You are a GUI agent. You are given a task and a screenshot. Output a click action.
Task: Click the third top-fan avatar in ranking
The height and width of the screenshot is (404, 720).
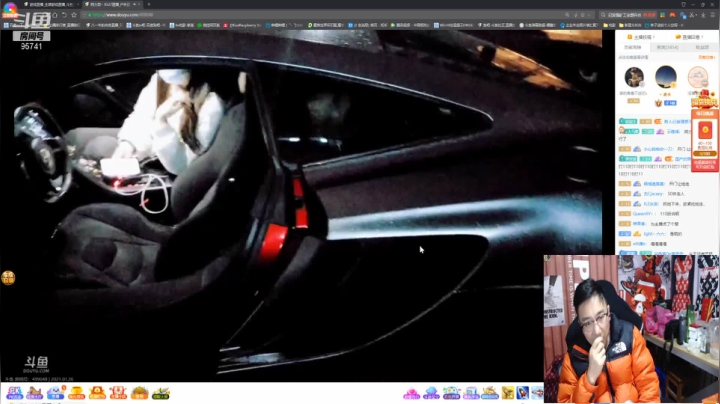coord(698,77)
